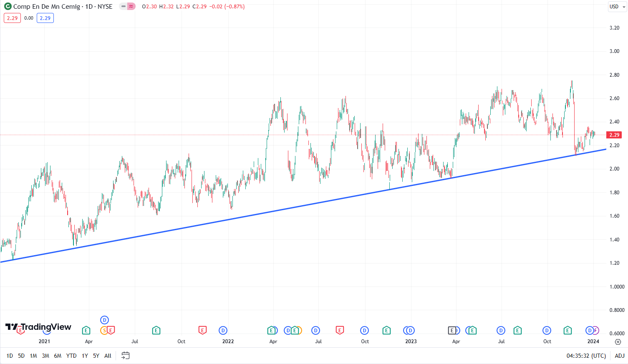Click the 2023 label on time axis
Viewport: 628px width, 364px height.
411,341
